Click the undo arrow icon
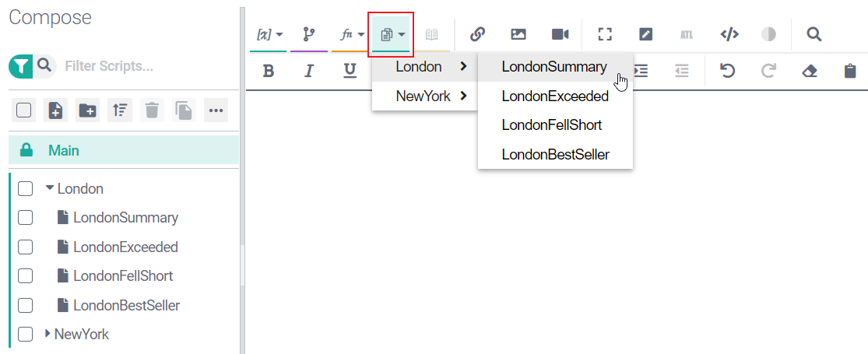Screen dimensions: 868x354 [x=727, y=72]
